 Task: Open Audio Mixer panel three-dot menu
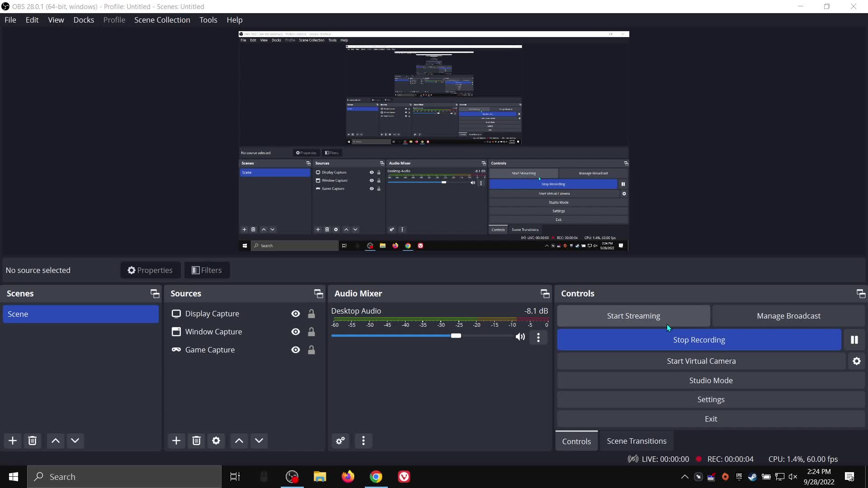point(363,441)
